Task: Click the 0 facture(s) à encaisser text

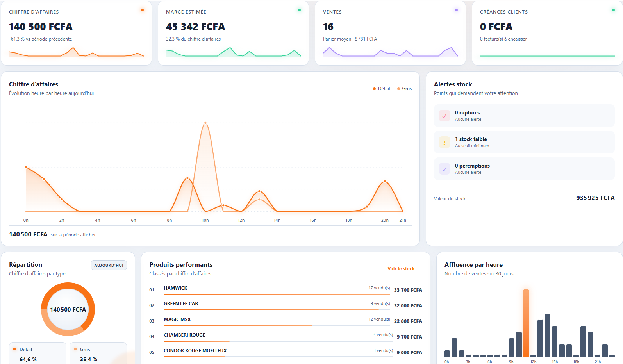Action: click(503, 39)
